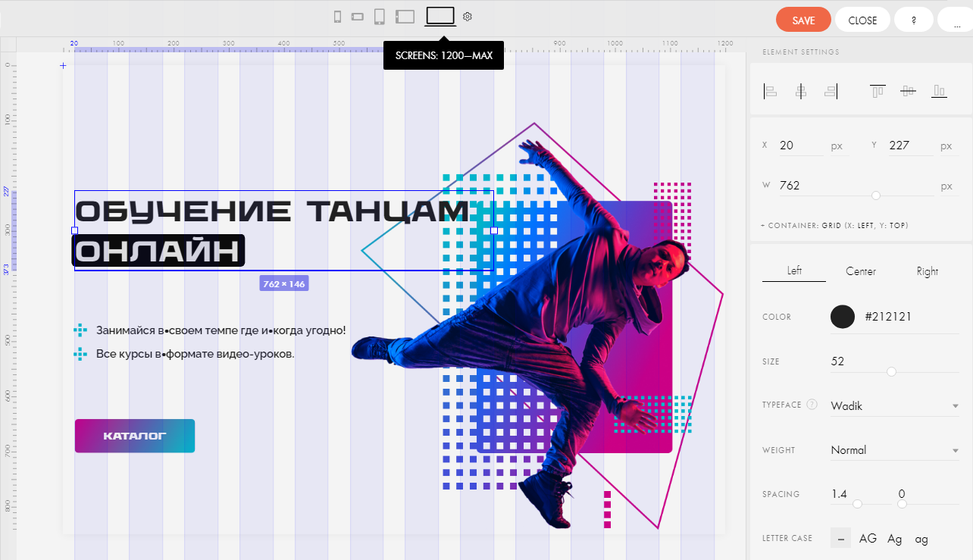Click the highlighted word 'ОНЛАЙН' in the heading
The image size is (973, 560).
pyautogui.click(x=158, y=251)
